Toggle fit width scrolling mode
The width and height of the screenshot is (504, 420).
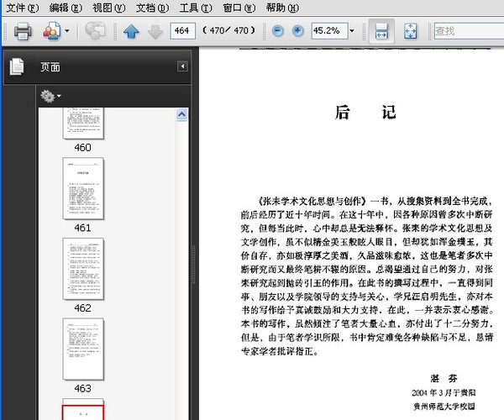point(381,31)
